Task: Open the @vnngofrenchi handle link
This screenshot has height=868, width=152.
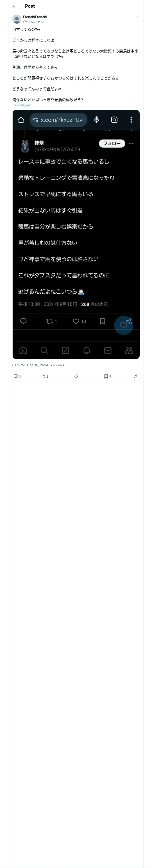Action: (35, 22)
